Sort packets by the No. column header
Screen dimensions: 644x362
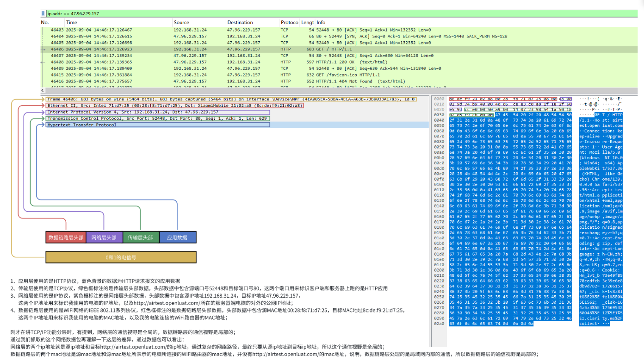click(x=44, y=22)
